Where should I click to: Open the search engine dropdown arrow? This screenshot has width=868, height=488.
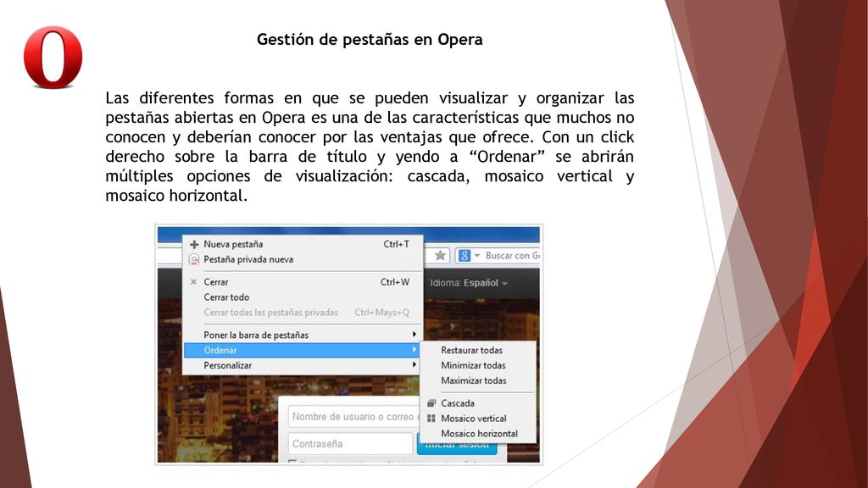pos(477,256)
